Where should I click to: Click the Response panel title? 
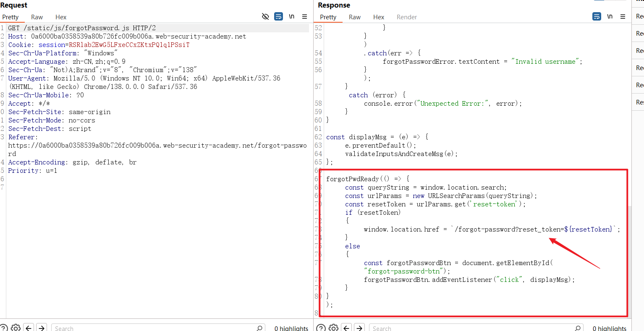(334, 5)
